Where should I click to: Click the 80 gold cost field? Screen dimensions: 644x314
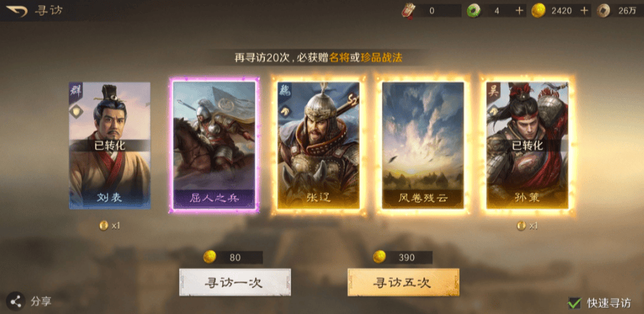(x=234, y=257)
